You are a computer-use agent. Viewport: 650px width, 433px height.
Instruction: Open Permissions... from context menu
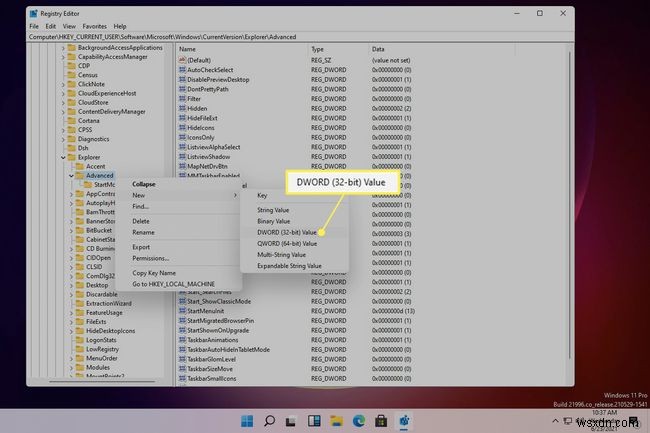[150, 258]
